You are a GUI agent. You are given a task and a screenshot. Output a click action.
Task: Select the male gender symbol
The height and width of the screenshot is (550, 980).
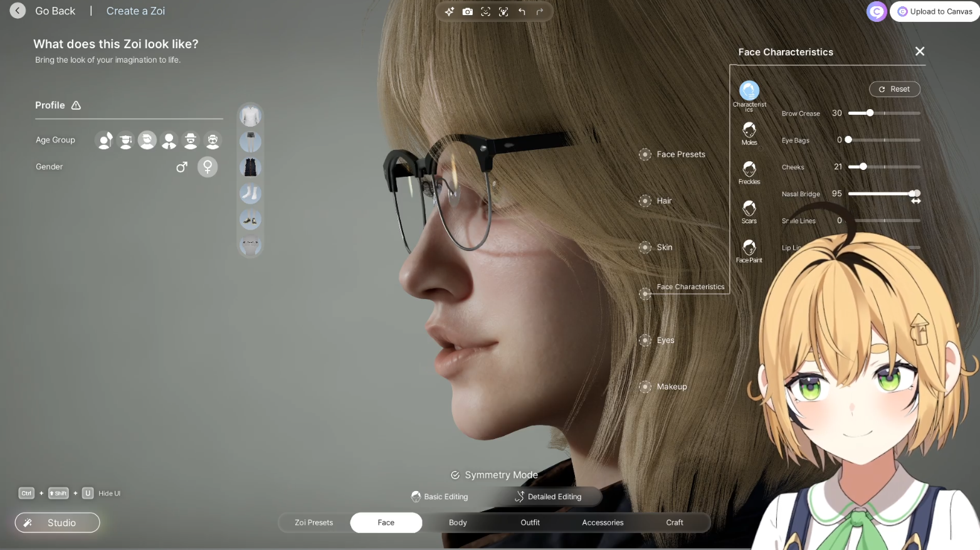(182, 167)
